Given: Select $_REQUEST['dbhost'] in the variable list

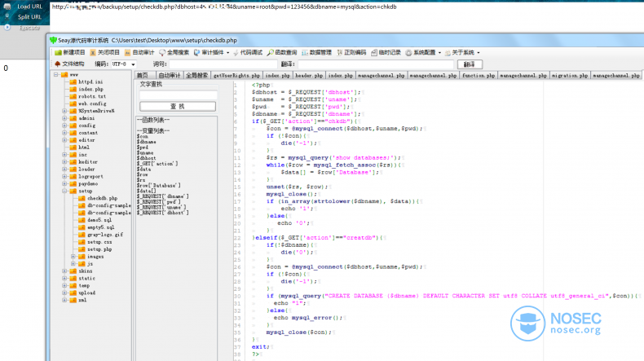Looking at the screenshot, I should pyautogui.click(x=163, y=213).
